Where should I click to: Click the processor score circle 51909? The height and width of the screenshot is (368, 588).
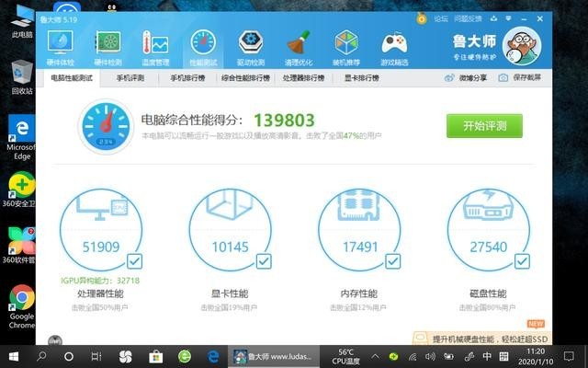(101, 230)
